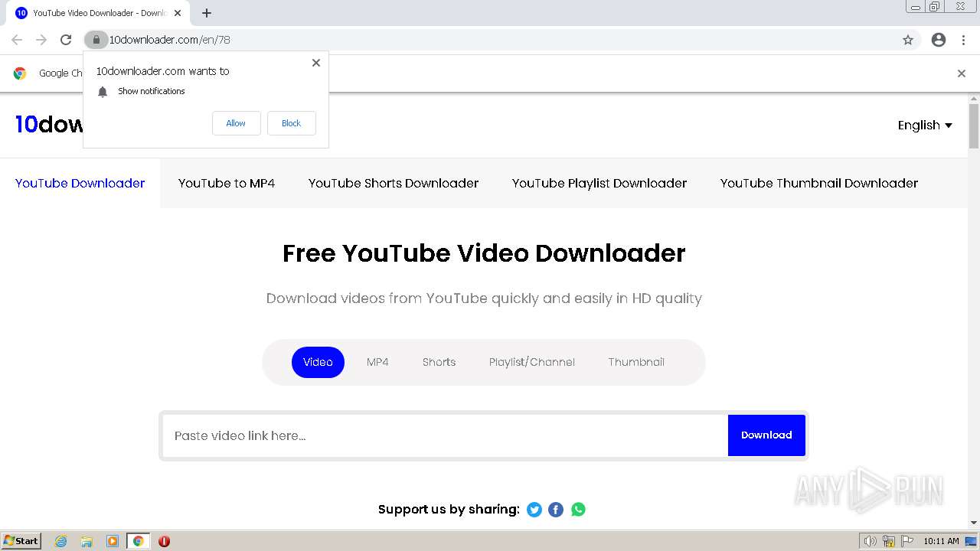Click the action center flag icon
This screenshot has width=980, height=551.
(907, 541)
